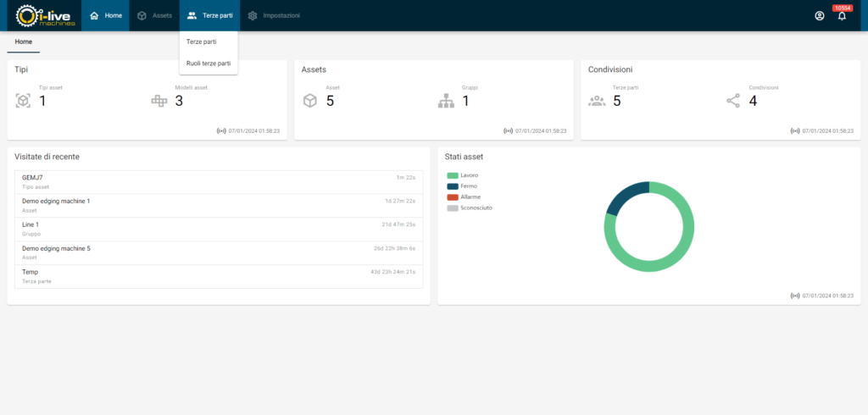Click the Modelli asset blocks icon

pos(159,101)
